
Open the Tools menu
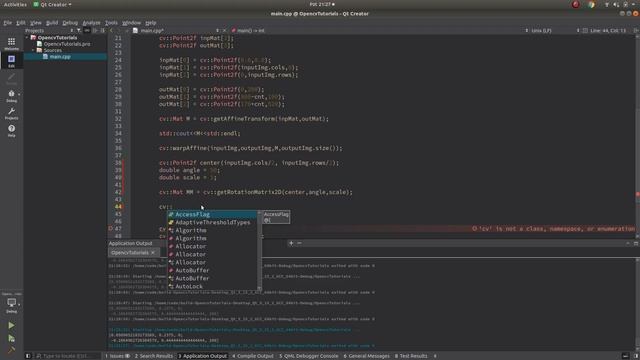tap(111, 23)
